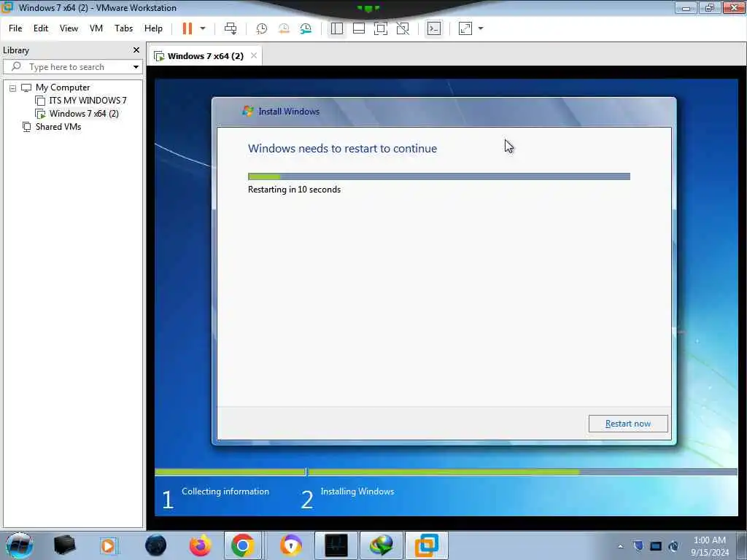Open the stretch display dropdown arrow
This screenshot has width=747, height=560.
click(481, 28)
